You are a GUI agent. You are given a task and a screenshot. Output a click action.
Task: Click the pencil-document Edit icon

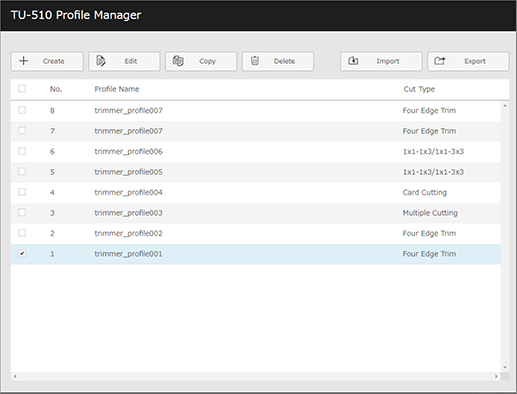click(101, 61)
